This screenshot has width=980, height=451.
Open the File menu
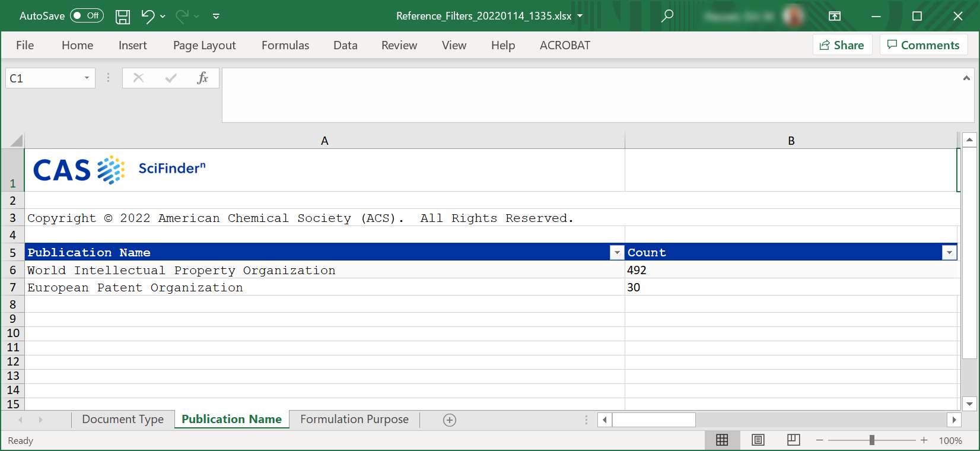[25, 45]
